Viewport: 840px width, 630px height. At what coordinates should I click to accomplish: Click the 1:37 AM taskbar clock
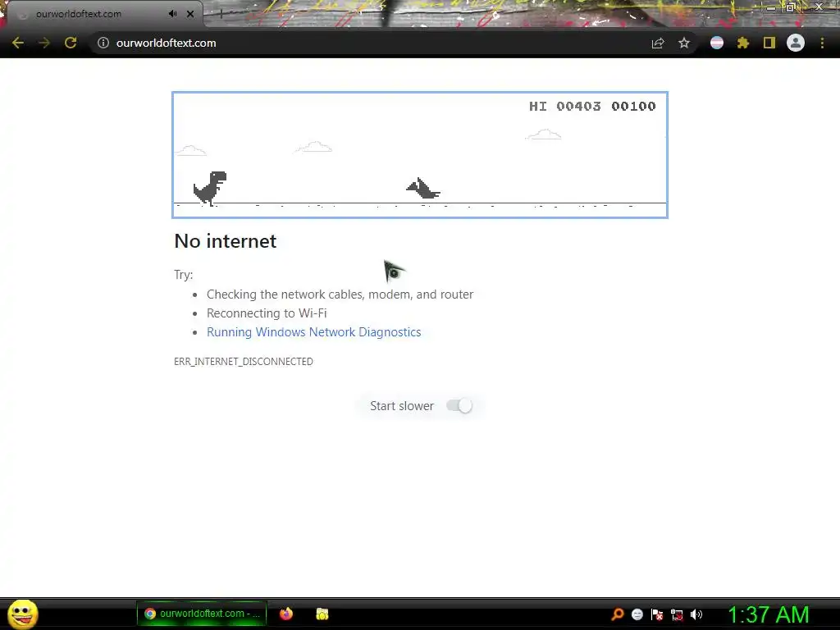pos(768,614)
